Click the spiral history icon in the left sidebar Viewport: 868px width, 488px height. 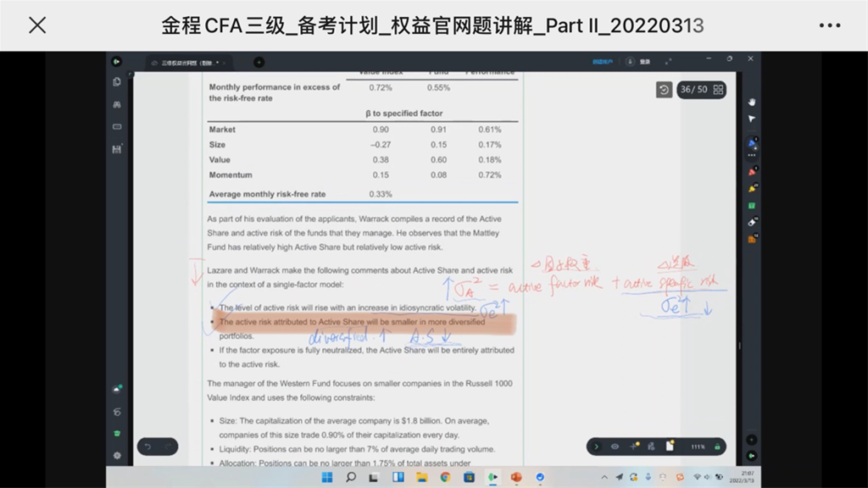[x=117, y=412]
